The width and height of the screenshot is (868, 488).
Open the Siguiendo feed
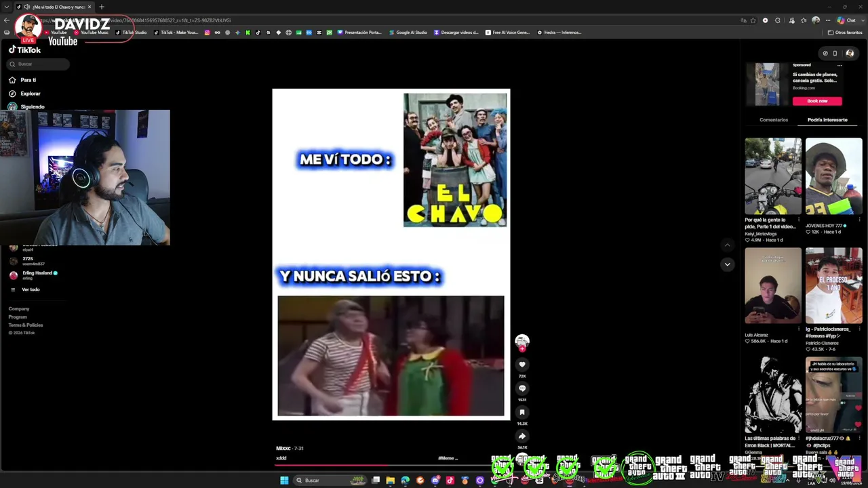(26, 106)
